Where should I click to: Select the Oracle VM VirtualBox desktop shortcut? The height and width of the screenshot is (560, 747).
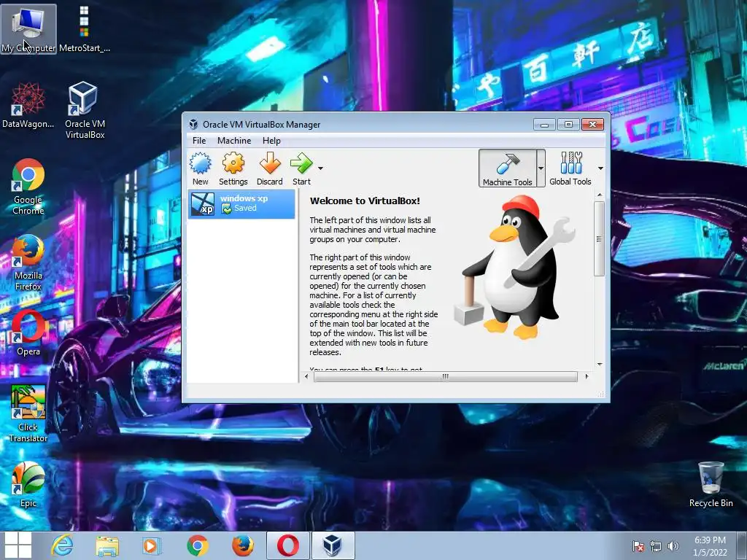tap(85, 110)
